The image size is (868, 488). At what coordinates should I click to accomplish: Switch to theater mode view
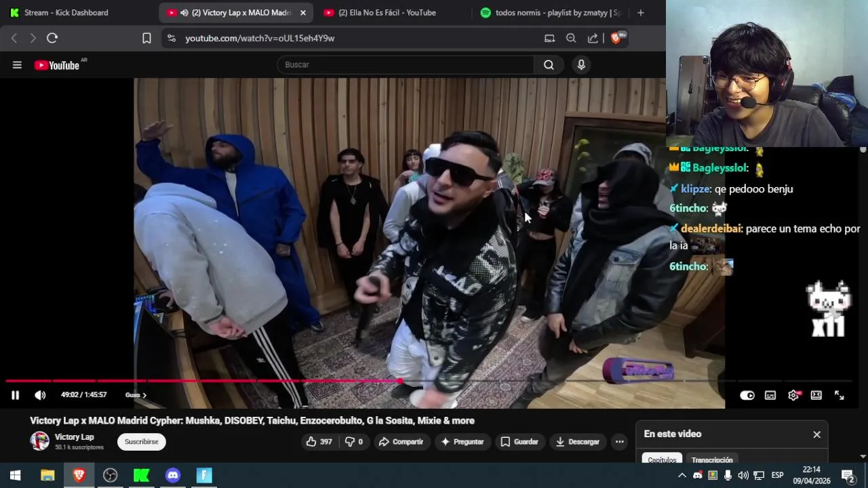(x=816, y=395)
